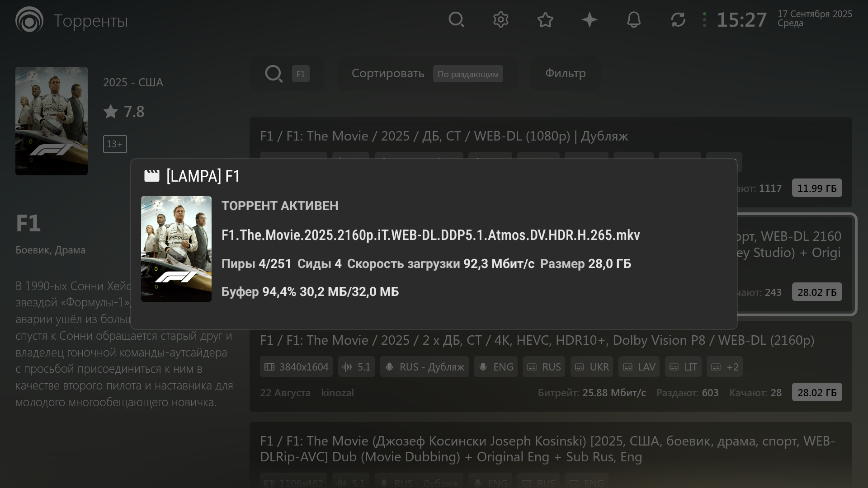Open the Сортировать sorting selector
Viewport: 868px width, 488px height.
click(x=388, y=74)
